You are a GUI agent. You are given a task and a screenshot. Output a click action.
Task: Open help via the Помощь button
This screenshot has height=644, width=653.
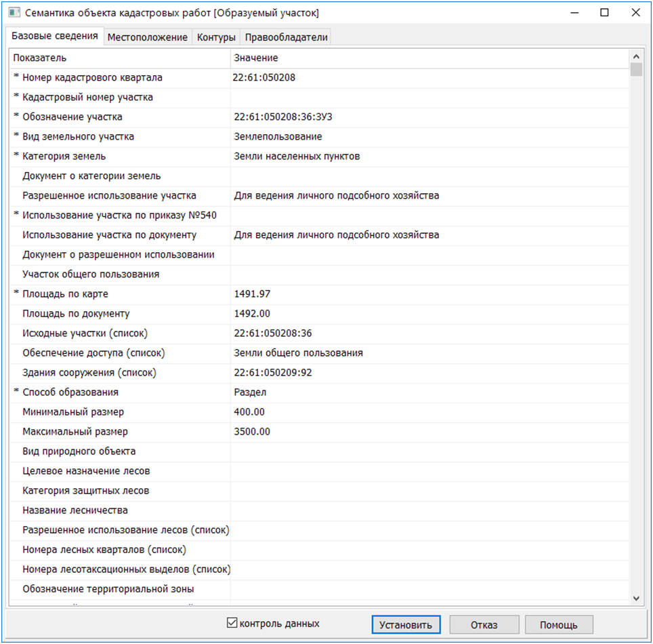click(x=559, y=624)
